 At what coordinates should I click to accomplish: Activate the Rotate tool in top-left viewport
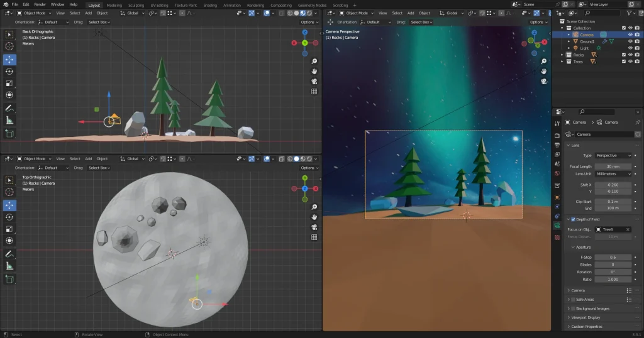point(9,71)
